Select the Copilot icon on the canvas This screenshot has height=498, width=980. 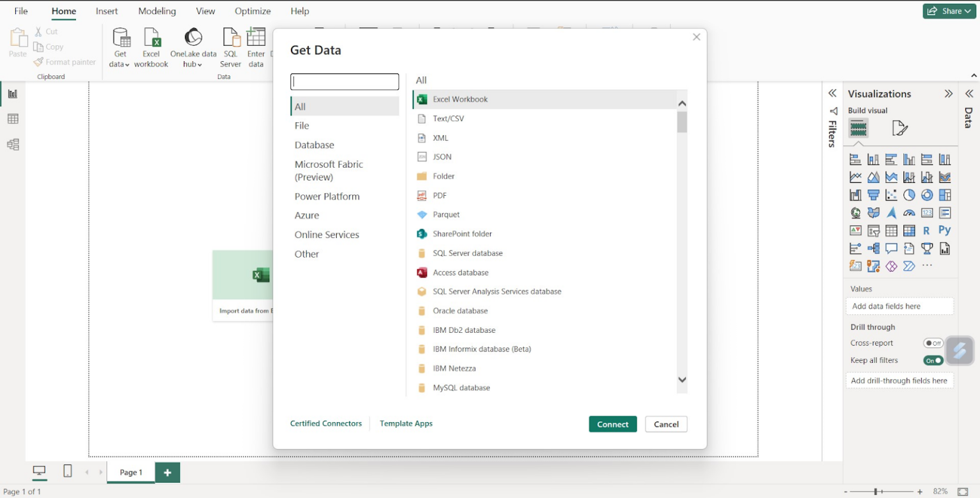tap(960, 351)
